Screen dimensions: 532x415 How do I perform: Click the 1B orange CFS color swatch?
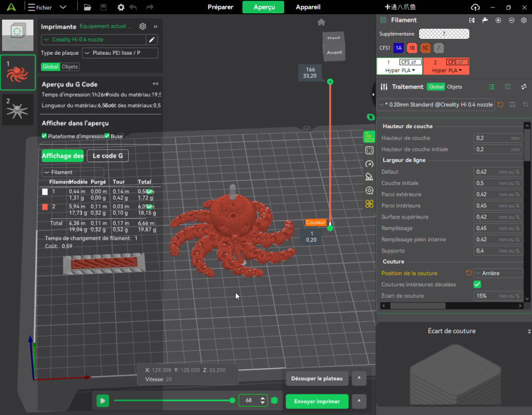tap(412, 48)
